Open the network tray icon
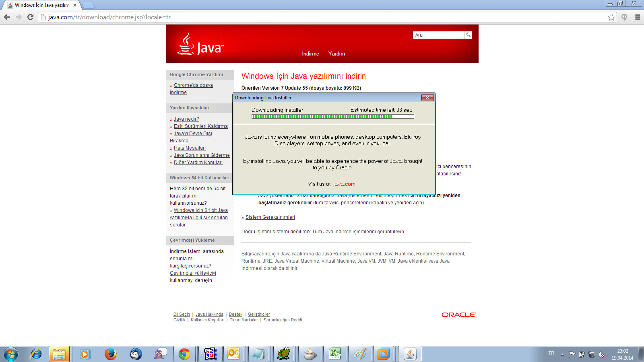Screen dimensions: 644x362 click(x=591, y=354)
